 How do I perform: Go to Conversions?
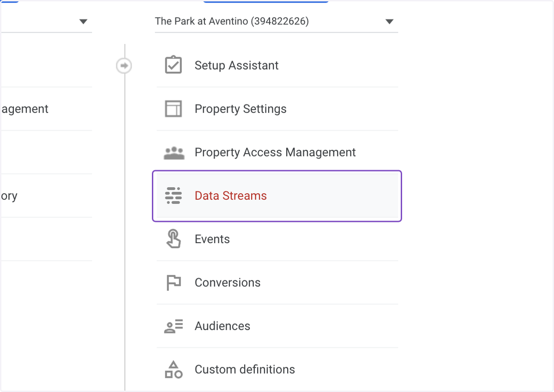(277, 282)
